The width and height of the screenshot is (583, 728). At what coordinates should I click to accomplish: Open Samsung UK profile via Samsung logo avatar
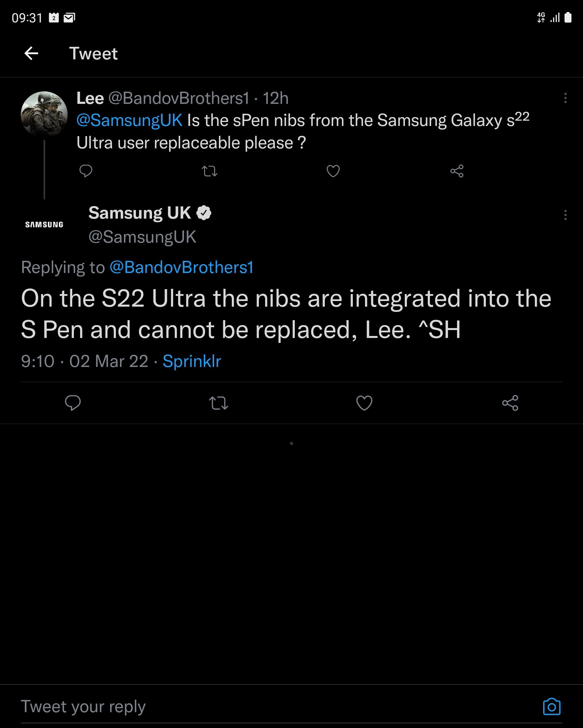pos(44,225)
